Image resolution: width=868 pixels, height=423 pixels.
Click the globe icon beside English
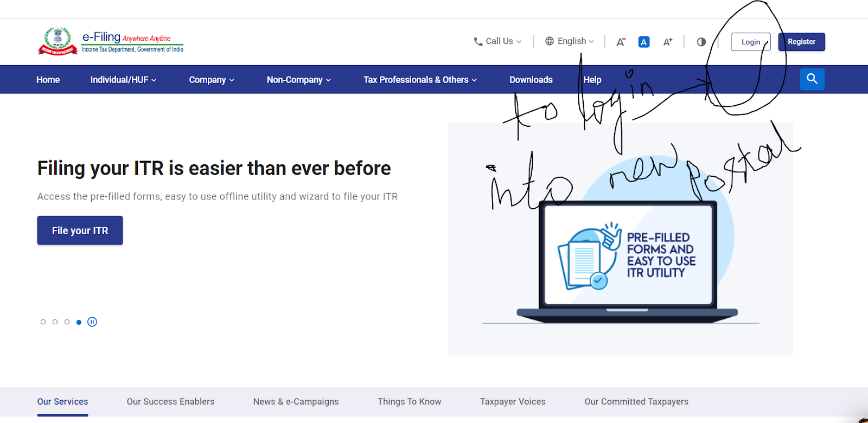(550, 41)
